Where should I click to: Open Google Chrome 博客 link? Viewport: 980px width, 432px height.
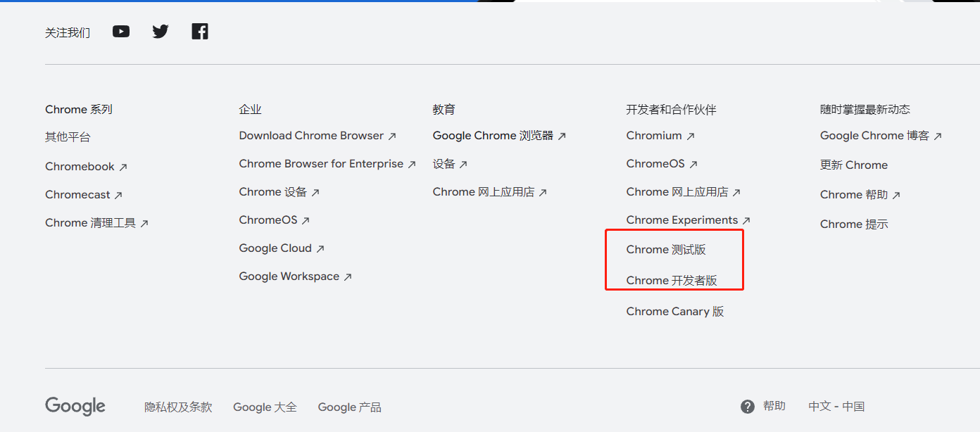point(874,136)
